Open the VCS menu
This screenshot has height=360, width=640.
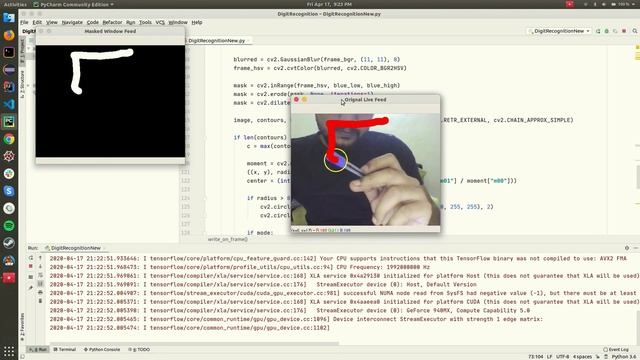pyautogui.click(x=160, y=22)
